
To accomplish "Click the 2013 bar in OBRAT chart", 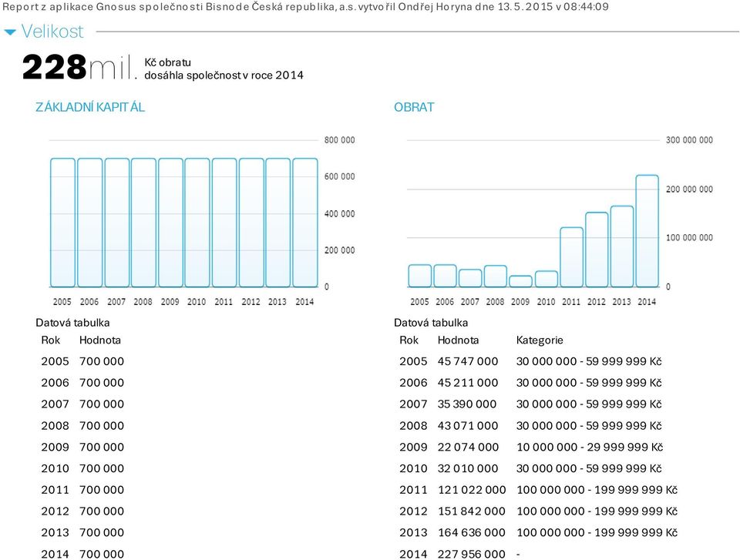I will 622,246.
